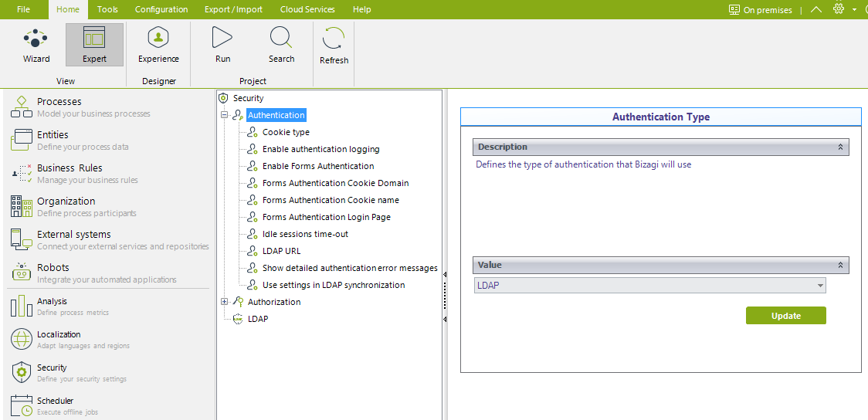
Task: Collapse the ribbon with the up arrow
Action: click(816, 9)
